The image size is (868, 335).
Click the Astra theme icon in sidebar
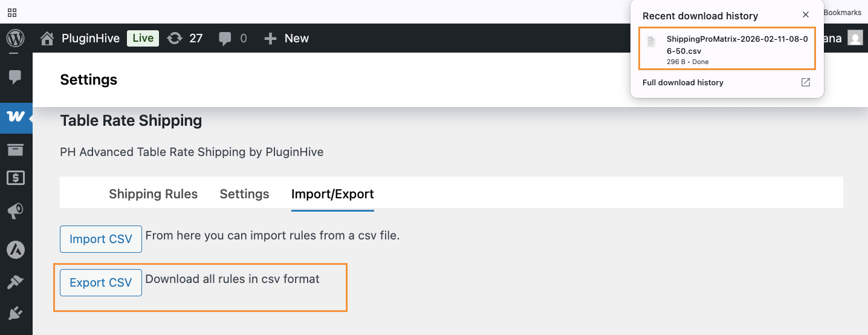[x=16, y=249]
